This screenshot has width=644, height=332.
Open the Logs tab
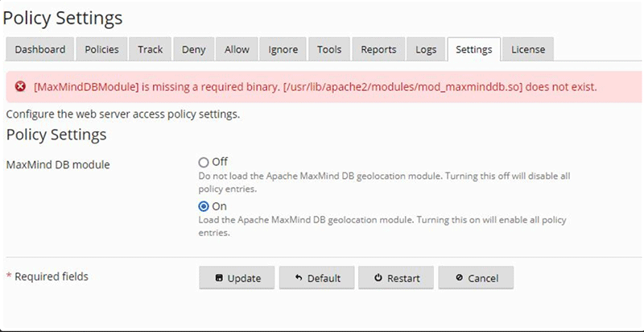pyautogui.click(x=426, y=49)
